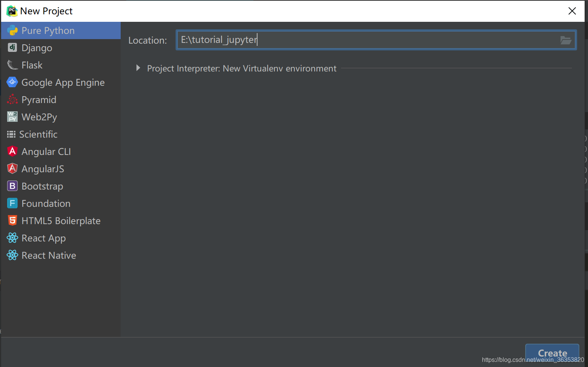This screenshot has width=588, height=367.
Task: Click Project Interpreter: New Virtualenv environment label
Action: pos(242,68)
